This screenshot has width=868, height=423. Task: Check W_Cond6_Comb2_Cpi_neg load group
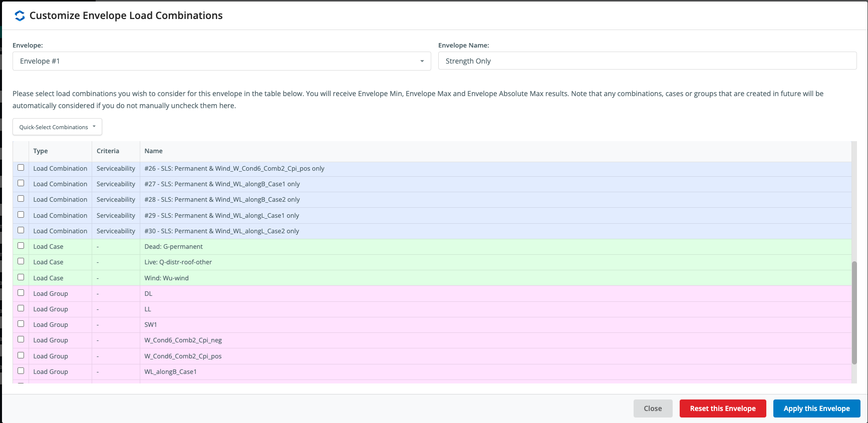21,339
